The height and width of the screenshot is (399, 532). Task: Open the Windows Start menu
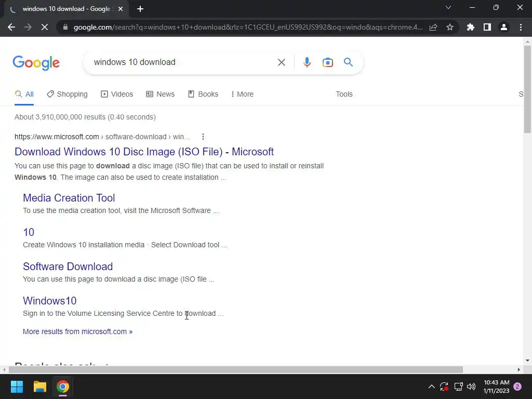point(17,387)
